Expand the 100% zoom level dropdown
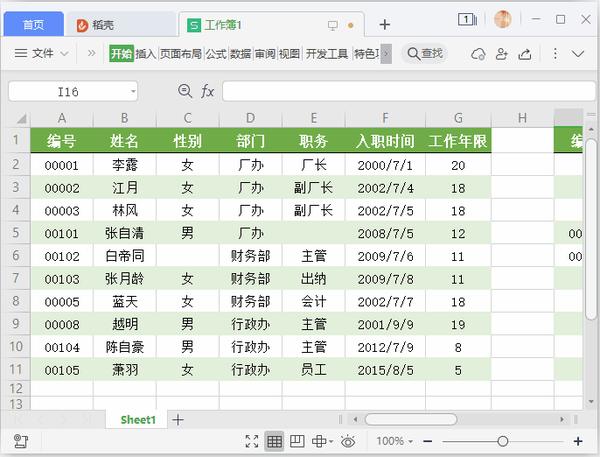Viewport: 600px width, 457px height. [x=395, y=441]
